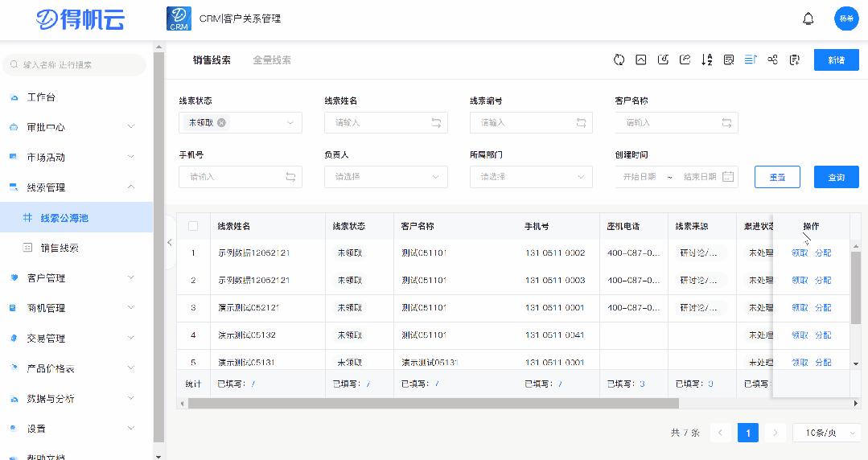The image size is (868, 460).
Task: Focus the 线索编号 input field
Action: tap(531, 123)
